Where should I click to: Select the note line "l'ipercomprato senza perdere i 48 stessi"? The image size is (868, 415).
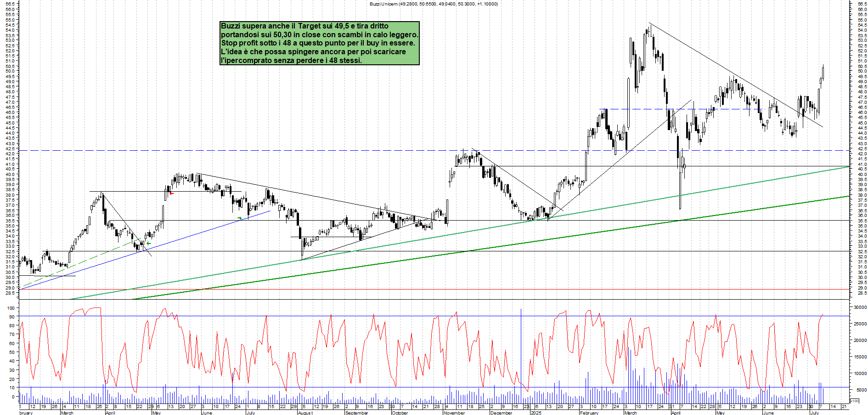pyautogui.click(x=291, y=60)
